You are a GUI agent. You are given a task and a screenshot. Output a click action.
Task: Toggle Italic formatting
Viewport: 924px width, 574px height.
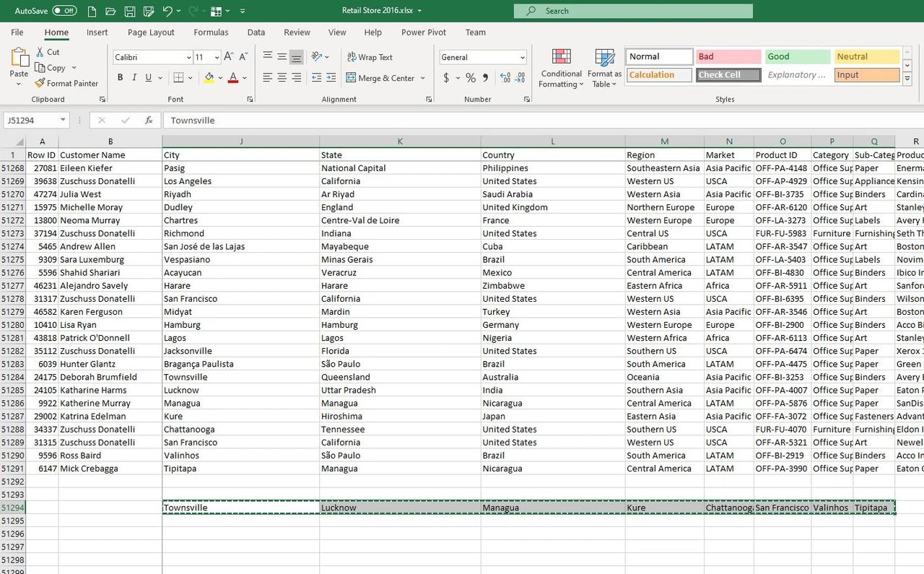(x=134, y=78)
